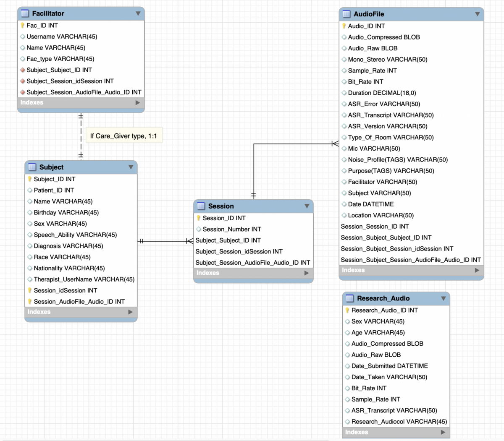The width and height of the screenshot is (504, 441).
Task: Collapse the Research_Audio table with header arrow
Action: coord(444,298)
